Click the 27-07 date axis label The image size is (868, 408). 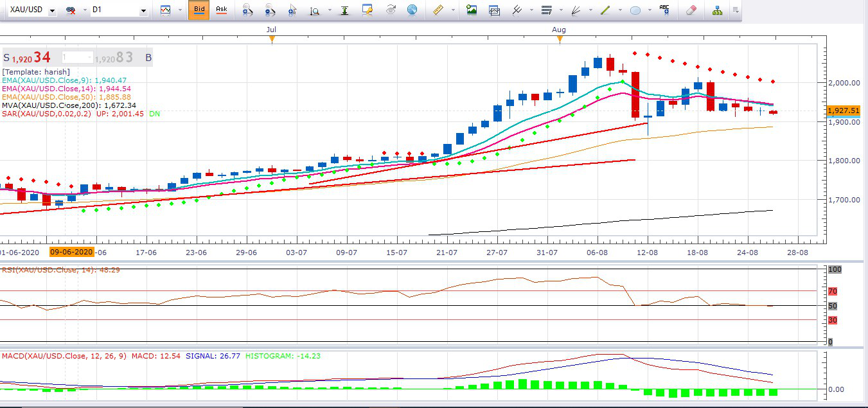(497, 253)
